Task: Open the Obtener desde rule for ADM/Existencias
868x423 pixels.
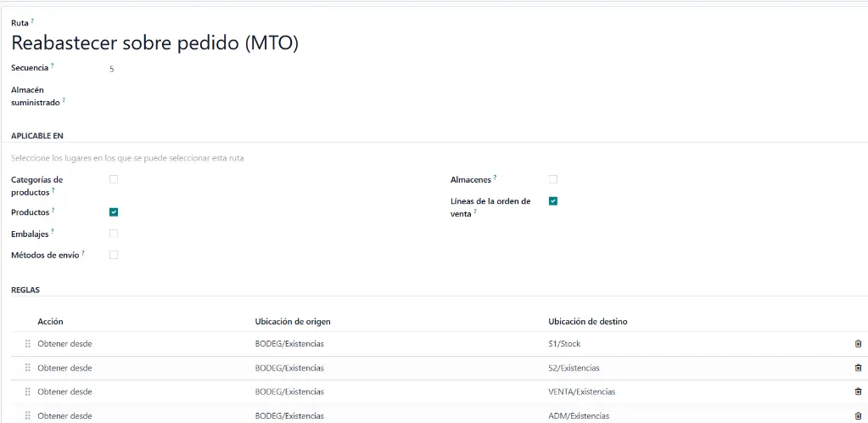Action: [64, 415]
